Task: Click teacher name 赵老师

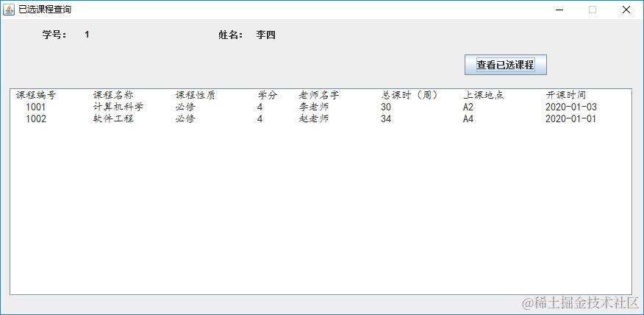Action: pyautogui.click(x=314, y=119)
